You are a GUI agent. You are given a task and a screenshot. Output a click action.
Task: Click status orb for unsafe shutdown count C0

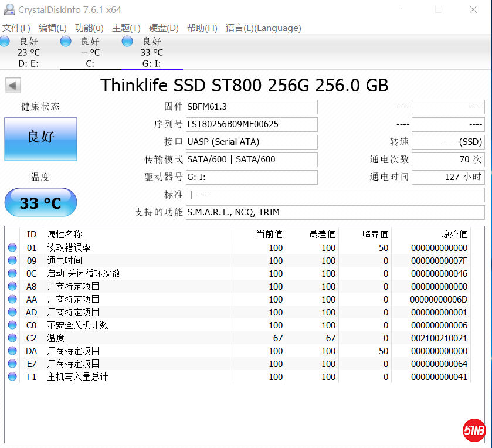(12, 325)
